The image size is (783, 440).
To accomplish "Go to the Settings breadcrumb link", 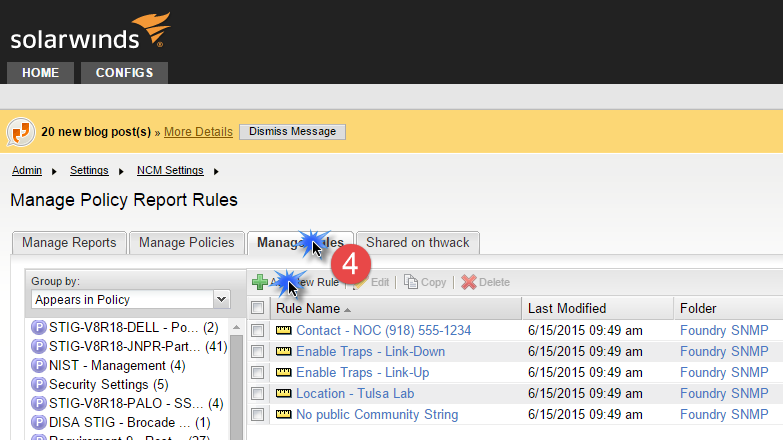I will (x=89, y=170).
